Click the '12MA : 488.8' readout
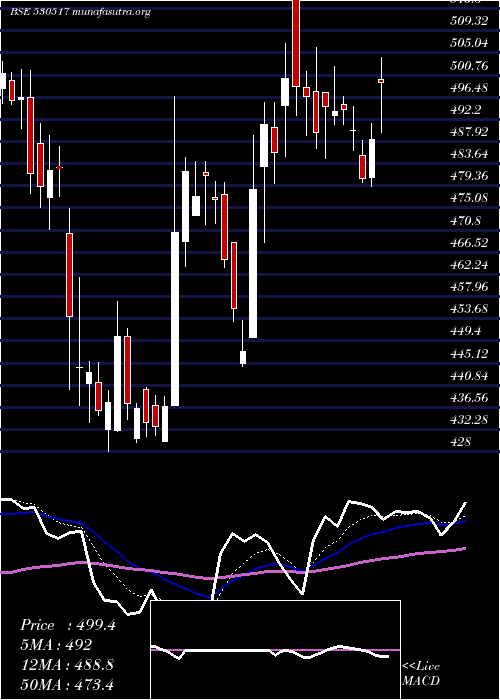This screenshot has height=700, width=500. click(67, 664)
